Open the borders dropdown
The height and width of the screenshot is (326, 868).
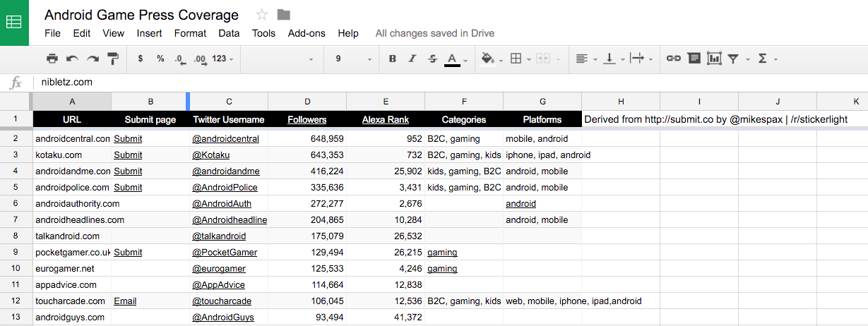519,59
